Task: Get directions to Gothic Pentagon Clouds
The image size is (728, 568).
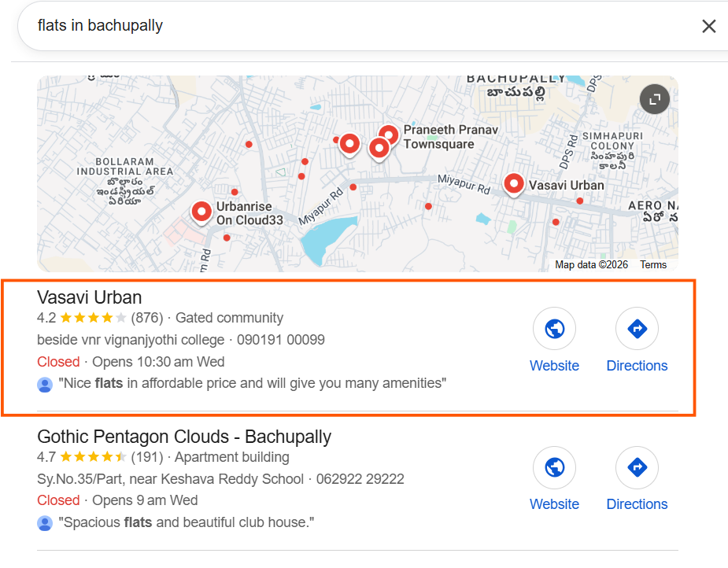Action: point(637,467)
